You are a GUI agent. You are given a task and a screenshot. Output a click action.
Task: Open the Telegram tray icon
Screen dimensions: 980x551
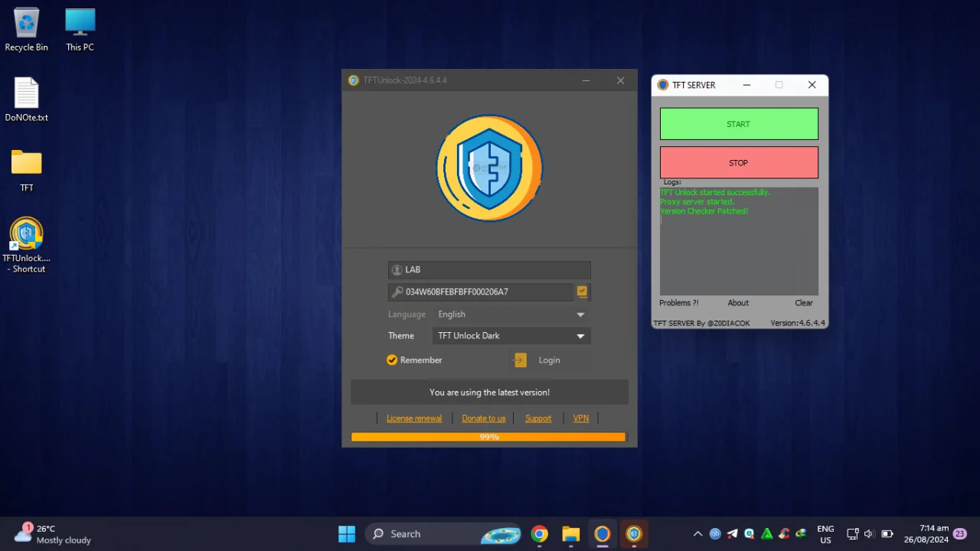point(733,534)
